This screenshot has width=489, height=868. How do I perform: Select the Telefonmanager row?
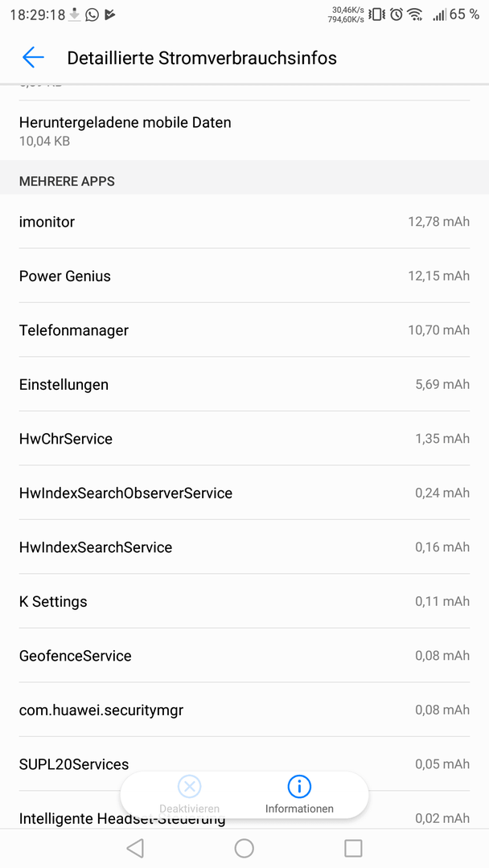click(244, 330)
